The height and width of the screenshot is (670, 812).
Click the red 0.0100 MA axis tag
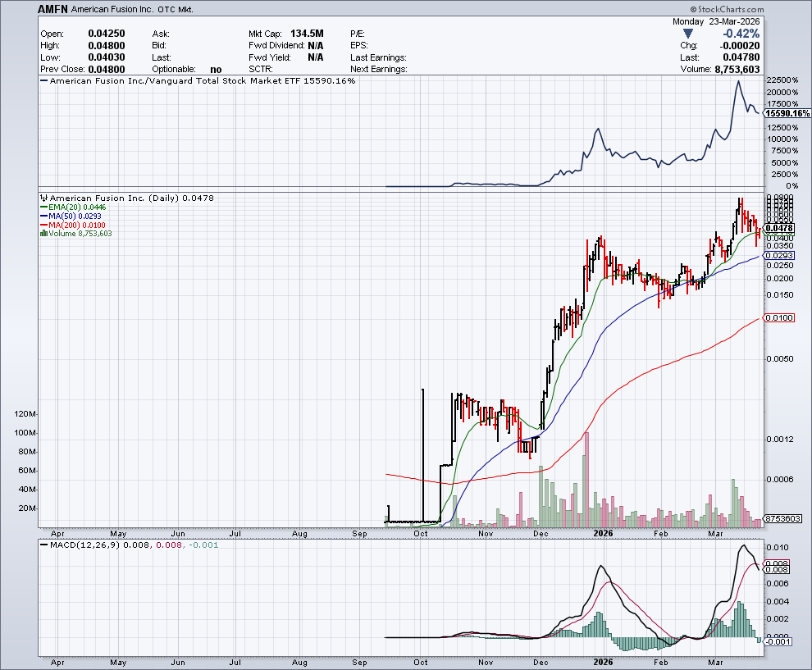coord(779,318)
